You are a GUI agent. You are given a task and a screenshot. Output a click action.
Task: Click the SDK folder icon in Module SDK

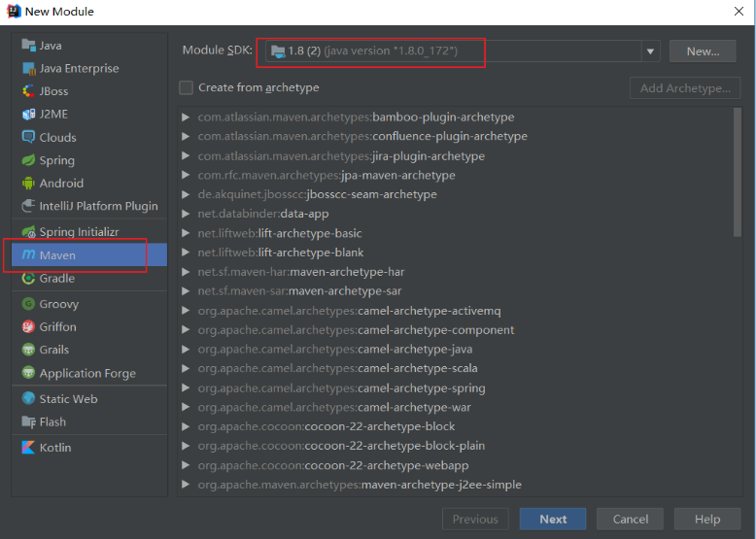coord(278,51)
